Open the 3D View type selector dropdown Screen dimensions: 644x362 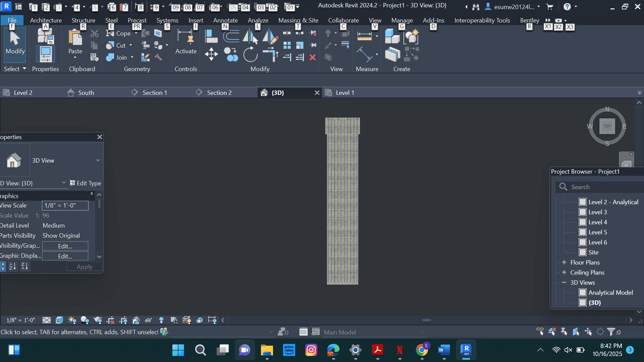tap(98, 161)
